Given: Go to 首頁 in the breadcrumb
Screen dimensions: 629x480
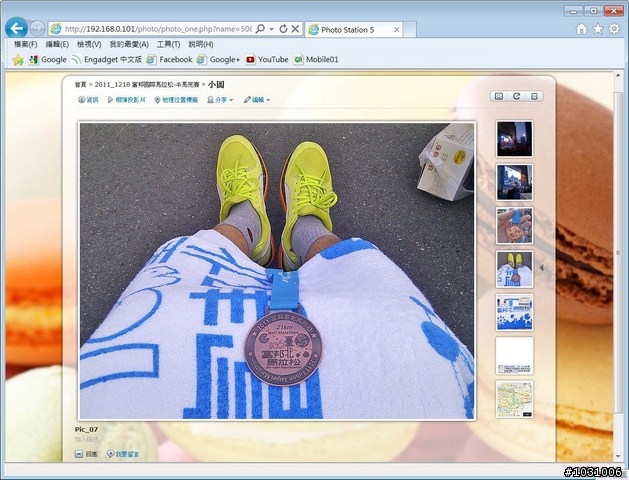Looking at the screenshot, I should [x=80, y=85].
